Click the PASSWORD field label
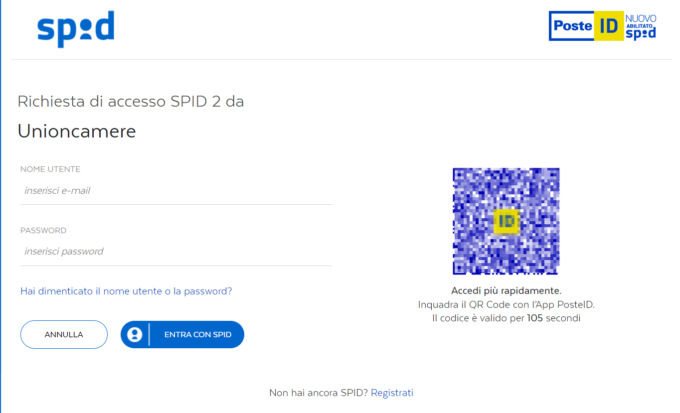Image resolution: width=680 pixels, height=413 pixels. click(x=43, y=230)
